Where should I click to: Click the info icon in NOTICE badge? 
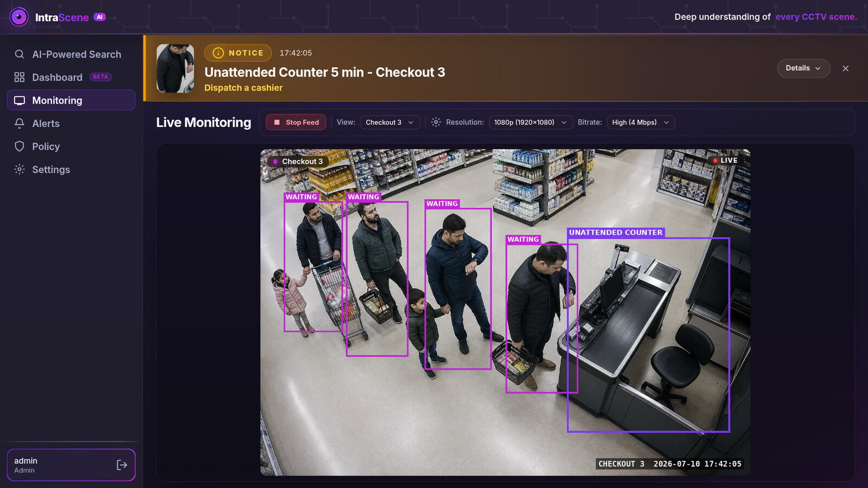coord(218,53)
